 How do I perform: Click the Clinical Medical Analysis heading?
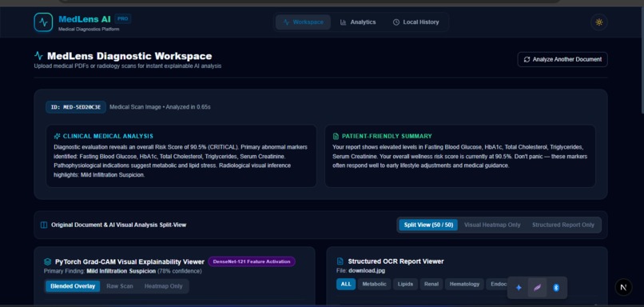pos(108,136)
